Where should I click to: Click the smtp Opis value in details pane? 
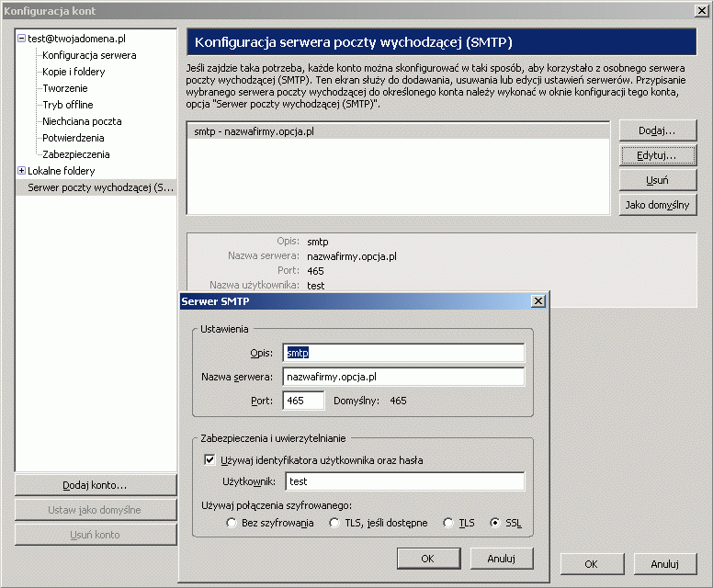pos(317,242)
